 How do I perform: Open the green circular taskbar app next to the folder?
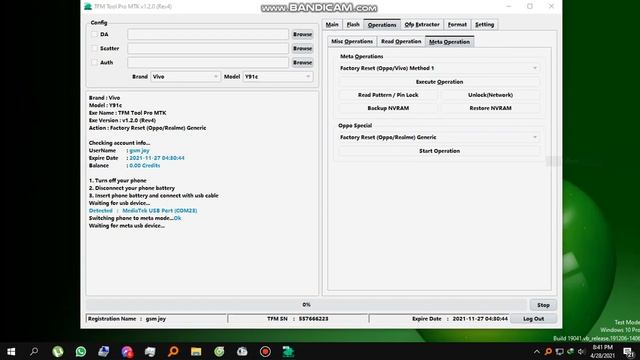219,351
